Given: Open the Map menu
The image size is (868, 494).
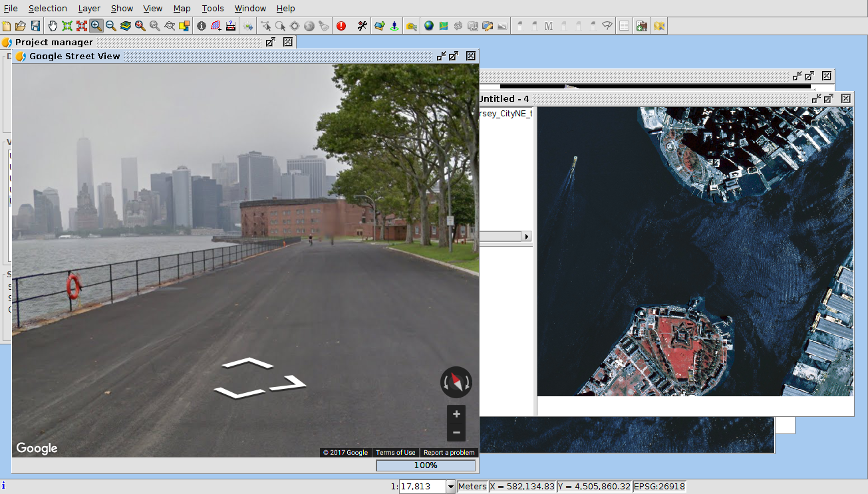Looking at the screenshot, I should [x=182, y=8].
